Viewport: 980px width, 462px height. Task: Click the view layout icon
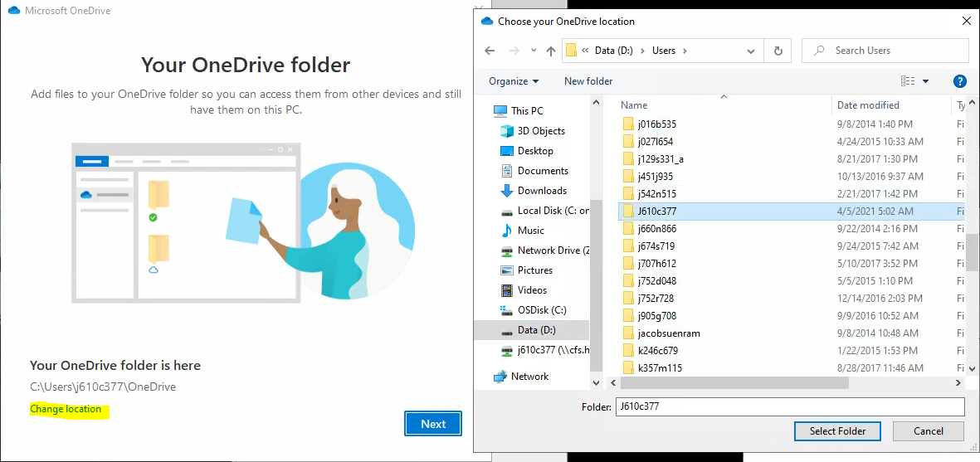(x=908, y=81)
